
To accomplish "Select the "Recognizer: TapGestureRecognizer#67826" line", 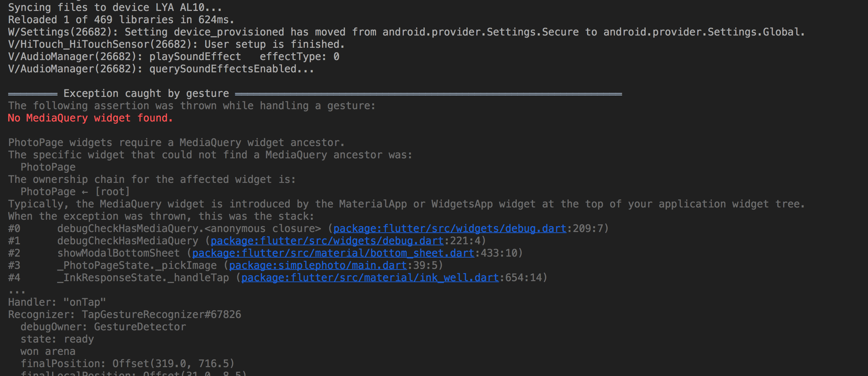I will [124, 315].
